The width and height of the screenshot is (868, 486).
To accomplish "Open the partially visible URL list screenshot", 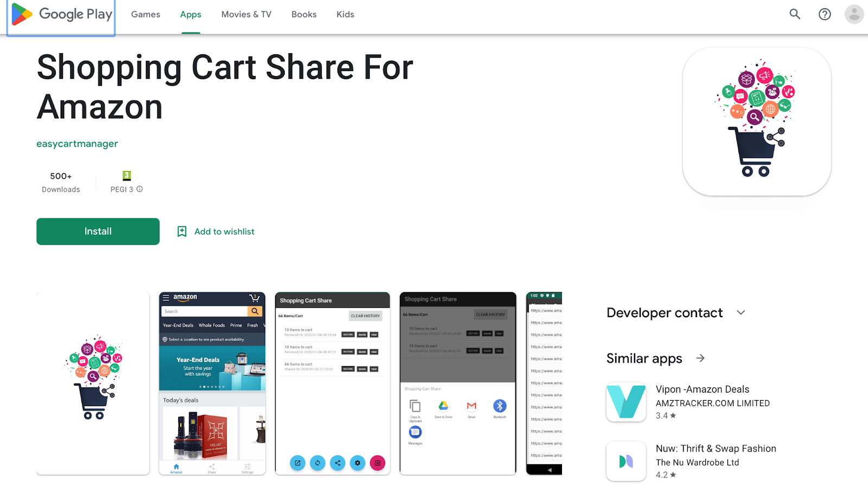I will pyautogui.click(x=544, y=383).
